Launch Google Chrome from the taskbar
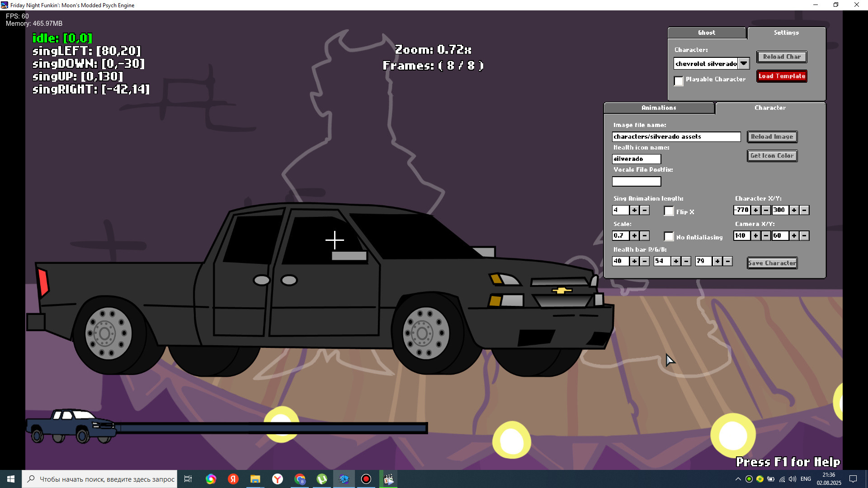Viewport: 868px width, 488px height. [x=300, y=479]
